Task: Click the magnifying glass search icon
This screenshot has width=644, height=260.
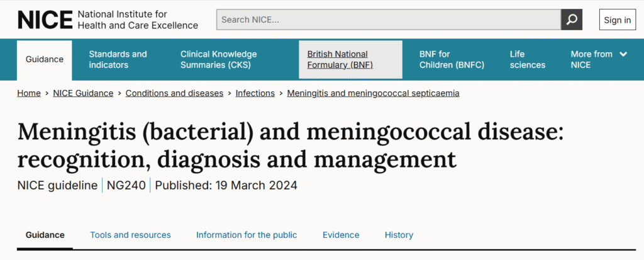Action: click(571, 20)
